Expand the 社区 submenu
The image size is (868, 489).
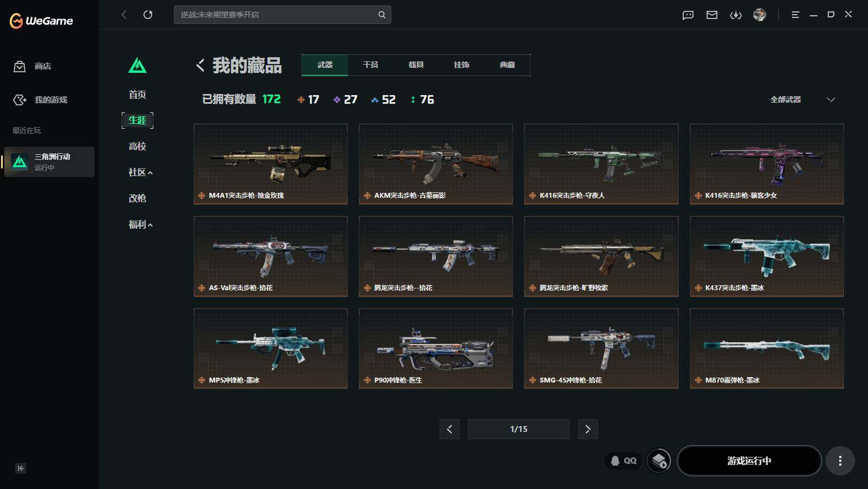pyautogui.click(x=140, y=172)
